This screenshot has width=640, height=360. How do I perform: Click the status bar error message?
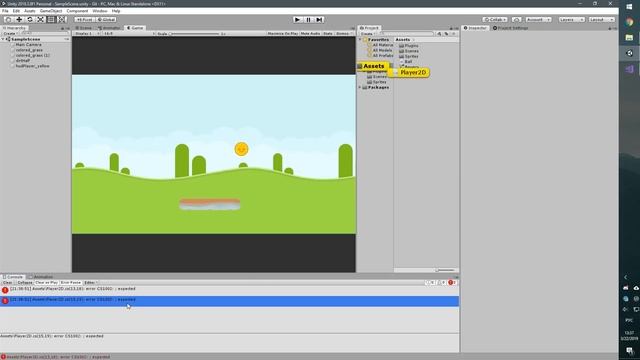pyautogui.click(x=58, y=357)
